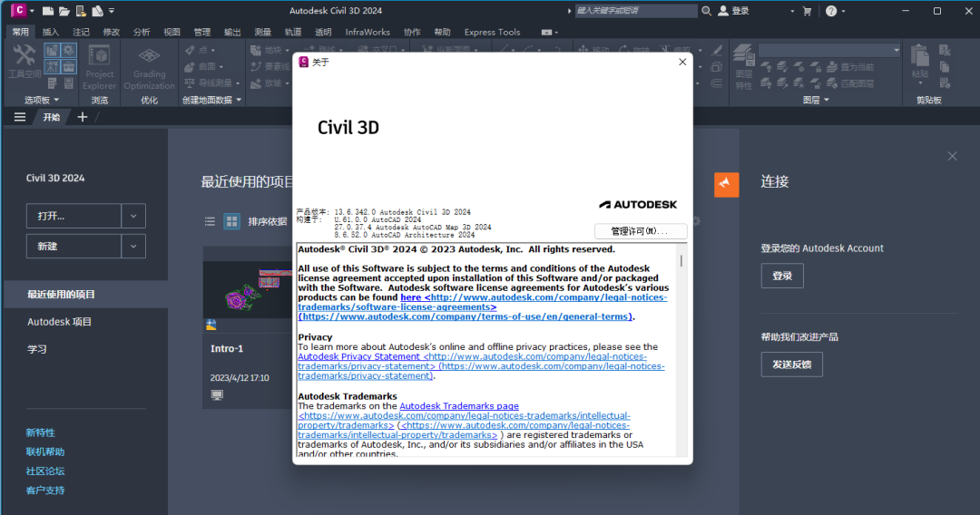
Task: Click the Open folder icon in quick access toolbar
Action: point(64,11)
